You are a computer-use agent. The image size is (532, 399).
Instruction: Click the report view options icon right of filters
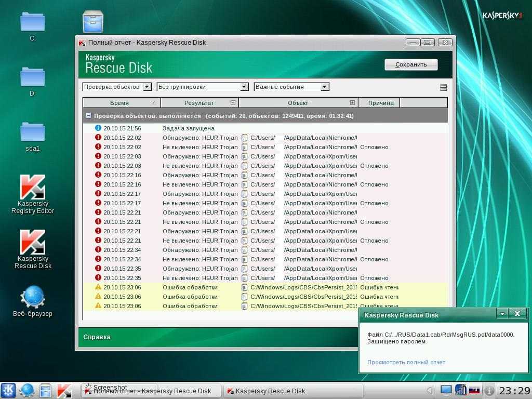[443, 87]
